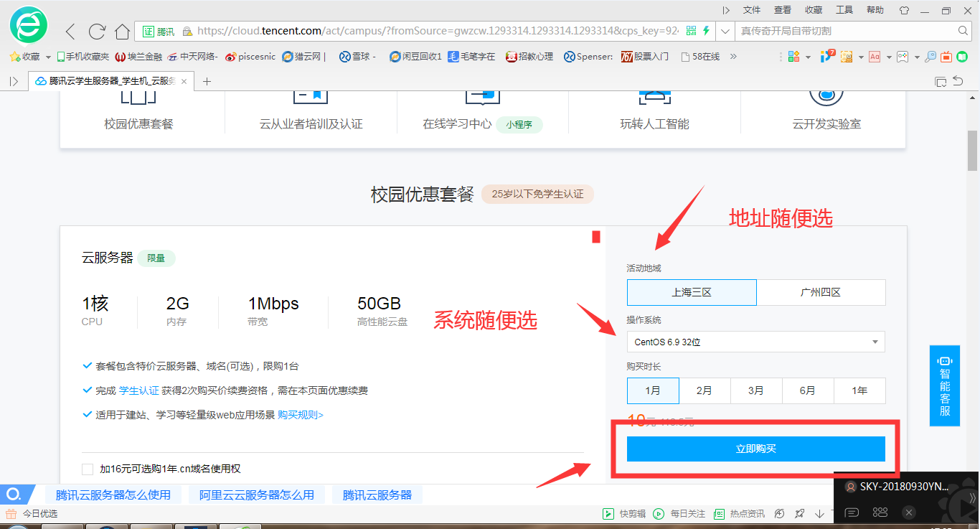Screen dimensions: 980x529
Task: Select 上海三区 region
Action: pos(692,293)
